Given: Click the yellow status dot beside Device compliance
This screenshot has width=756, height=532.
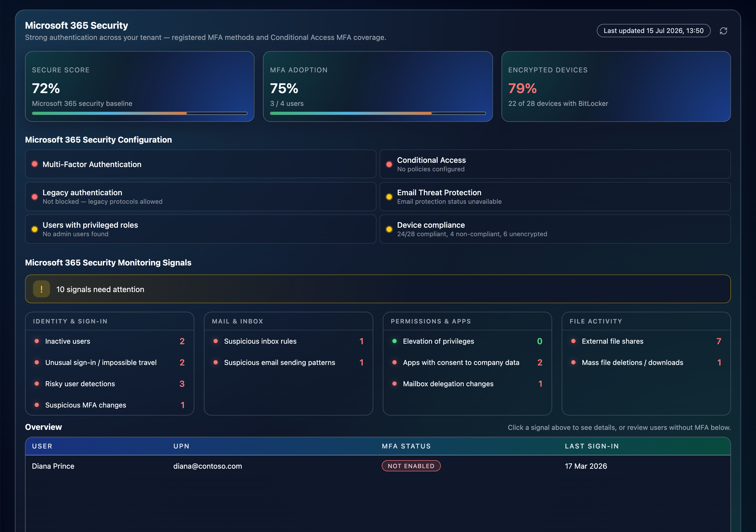Looking at the screenshot, I should [389, 229].
